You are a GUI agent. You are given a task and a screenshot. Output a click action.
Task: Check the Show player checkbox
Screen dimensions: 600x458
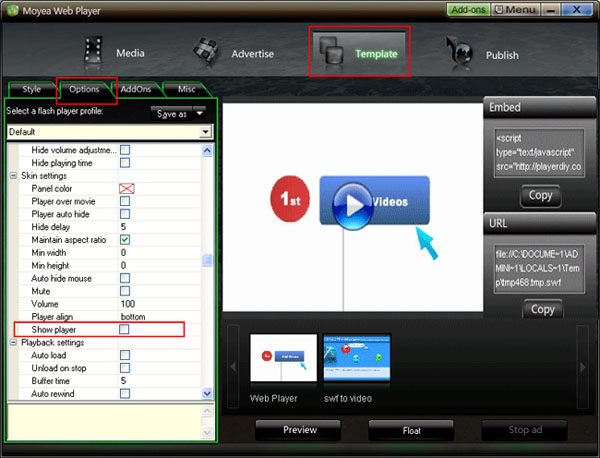[124, 329]
